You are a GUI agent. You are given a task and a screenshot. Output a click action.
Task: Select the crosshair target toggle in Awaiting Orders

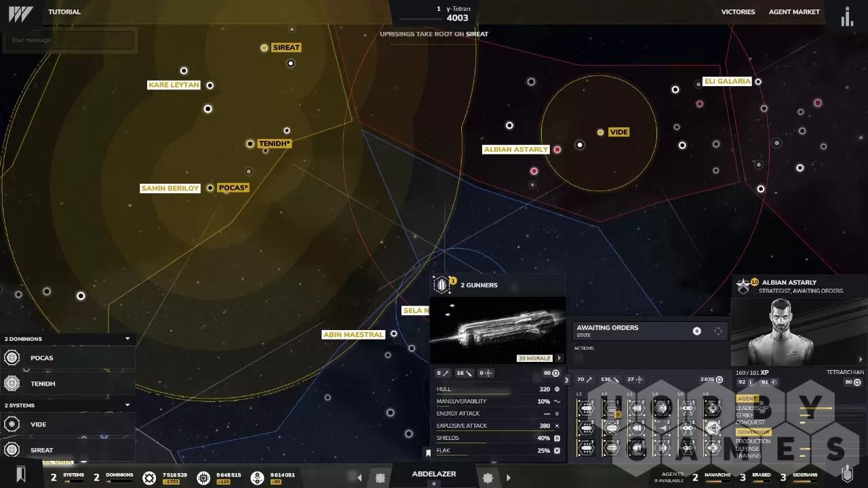pyautogui.click(x=718, y=331)
